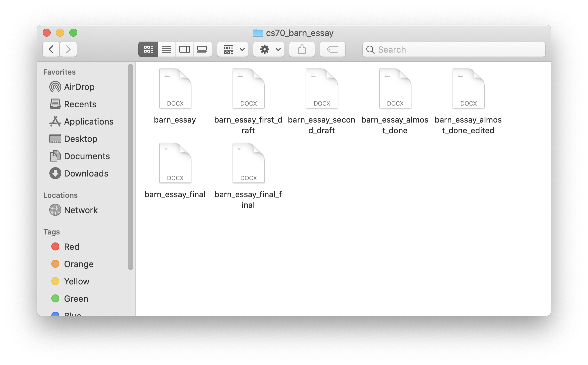Screen dimensions: 588x365
Task: Navigate back using the back arrow
Action: [x=51, y=49]
